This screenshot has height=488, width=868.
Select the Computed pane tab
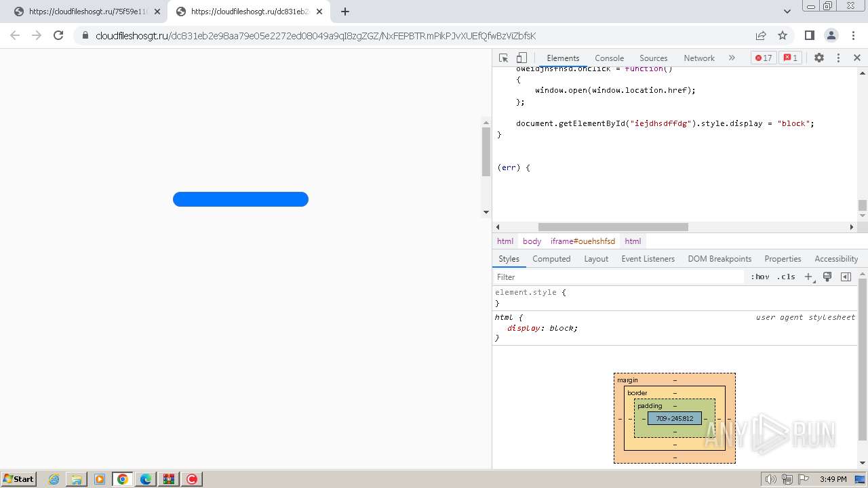click(551, 259)
